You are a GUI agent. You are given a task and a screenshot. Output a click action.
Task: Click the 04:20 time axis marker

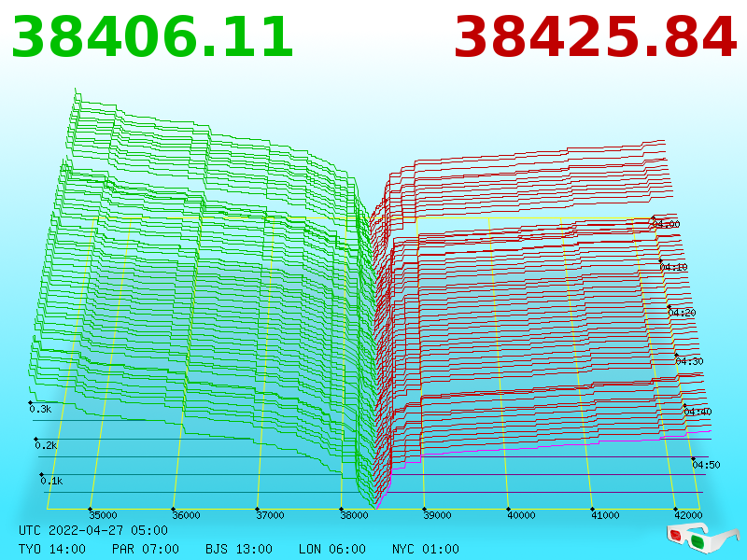click(x=682, y=313)
